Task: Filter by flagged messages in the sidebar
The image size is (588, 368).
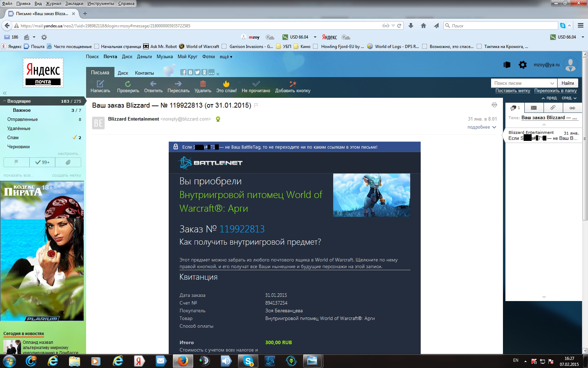Action: click(x=16, y=162)
